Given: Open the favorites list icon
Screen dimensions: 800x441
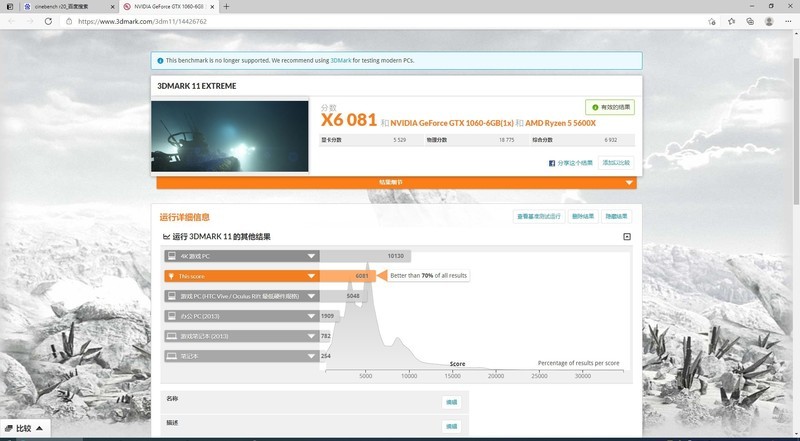Looking at the screenshot, I should pos(731,21).
